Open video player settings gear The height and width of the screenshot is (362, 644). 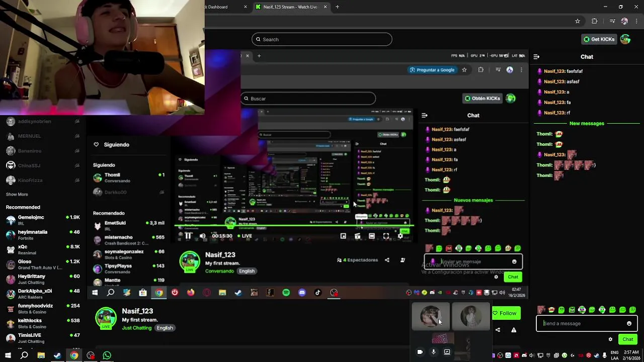(x=400, y=236)
